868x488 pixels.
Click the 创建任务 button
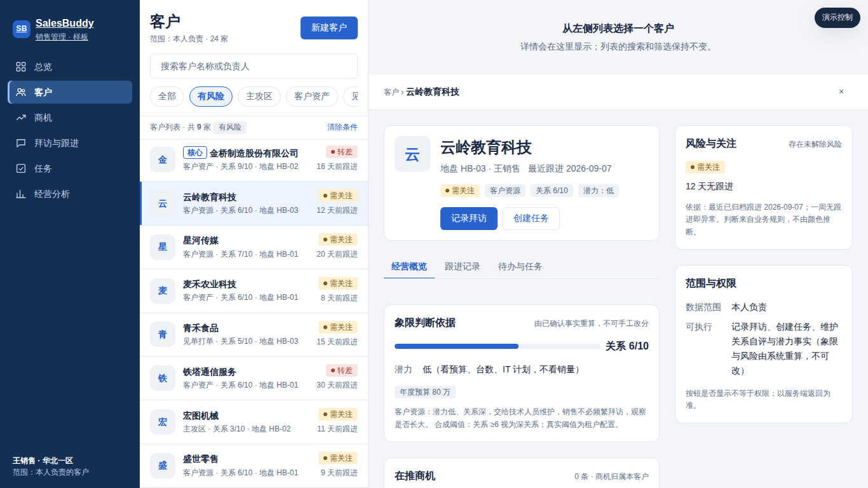(531, 219)
